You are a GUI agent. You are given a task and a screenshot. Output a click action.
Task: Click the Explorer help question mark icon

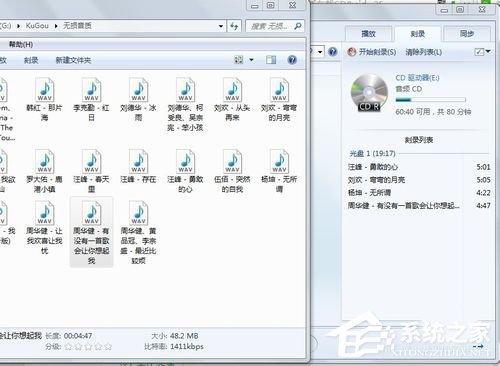click(x=292, y=60)
